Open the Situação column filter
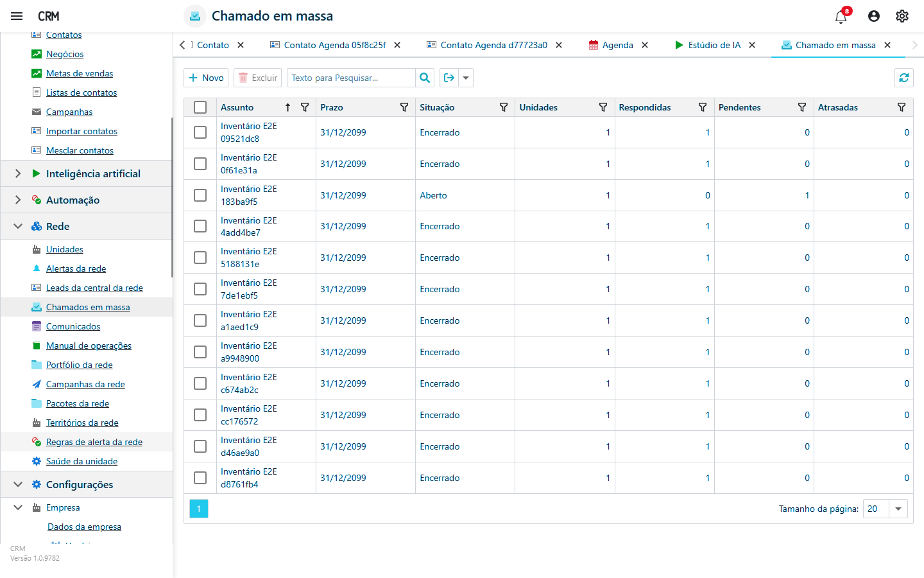The image size is (924, 578). click(x=504, y=107)
